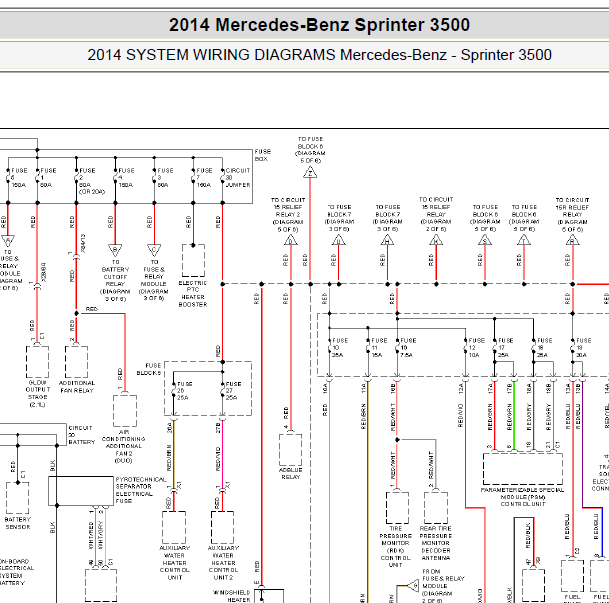Select the 'CIRCUIT 30 JUMPER' label
Screen dimensions: 609x603
tap(238, 178)
